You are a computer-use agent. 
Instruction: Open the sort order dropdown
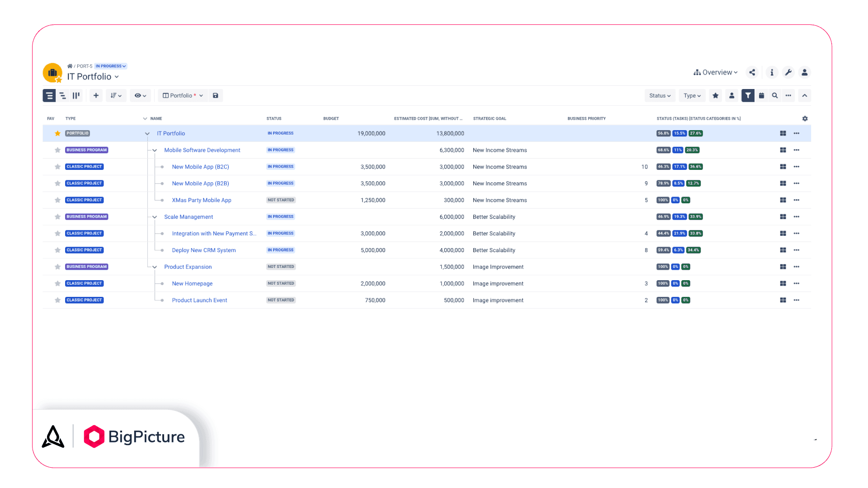pyautogui.click(x=116, y=95)
